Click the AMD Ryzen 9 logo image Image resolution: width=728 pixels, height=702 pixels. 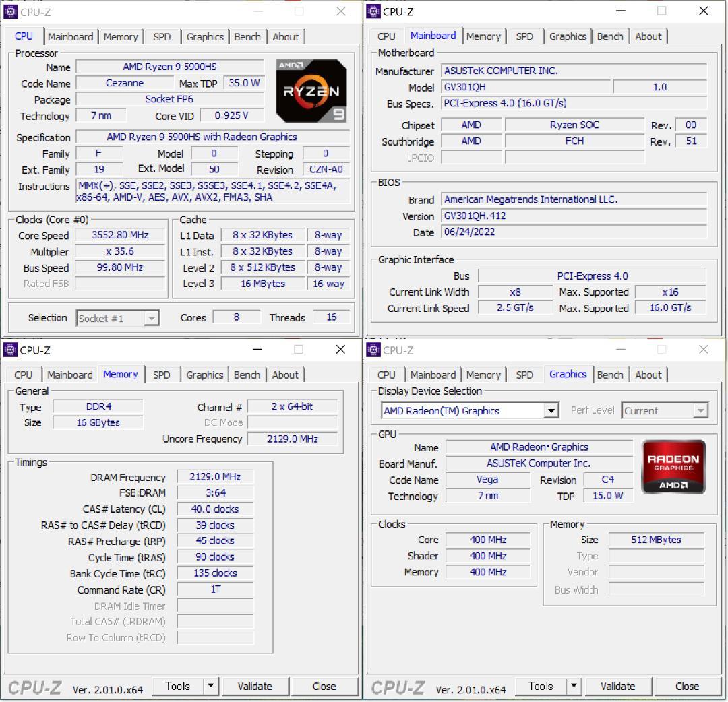pyautogui.click(x=311, y=90)
